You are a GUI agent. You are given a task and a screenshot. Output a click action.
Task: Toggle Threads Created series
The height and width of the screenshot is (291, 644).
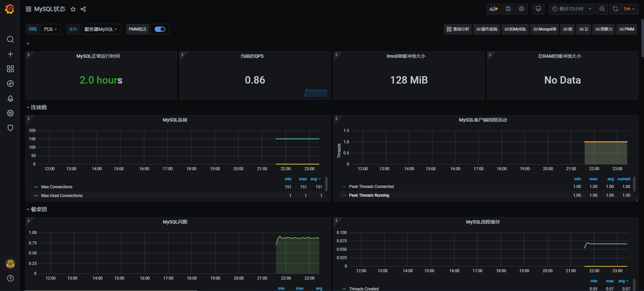coord(364,289)
